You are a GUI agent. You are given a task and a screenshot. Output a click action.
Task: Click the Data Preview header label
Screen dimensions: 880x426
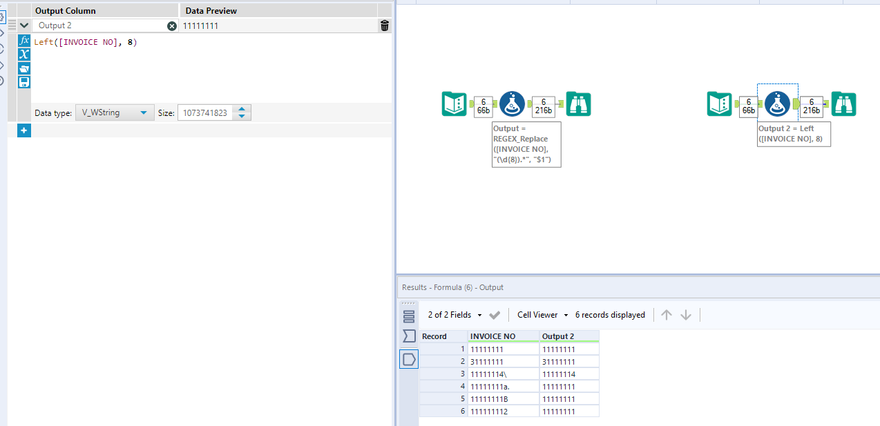coord(211,11)
